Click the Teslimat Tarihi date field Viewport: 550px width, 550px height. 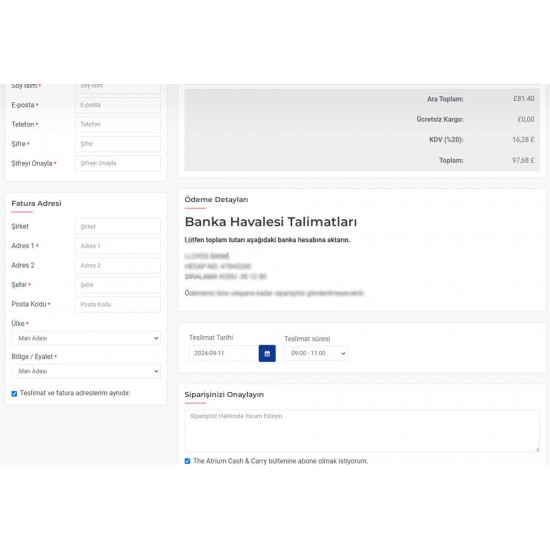point(224,353)
